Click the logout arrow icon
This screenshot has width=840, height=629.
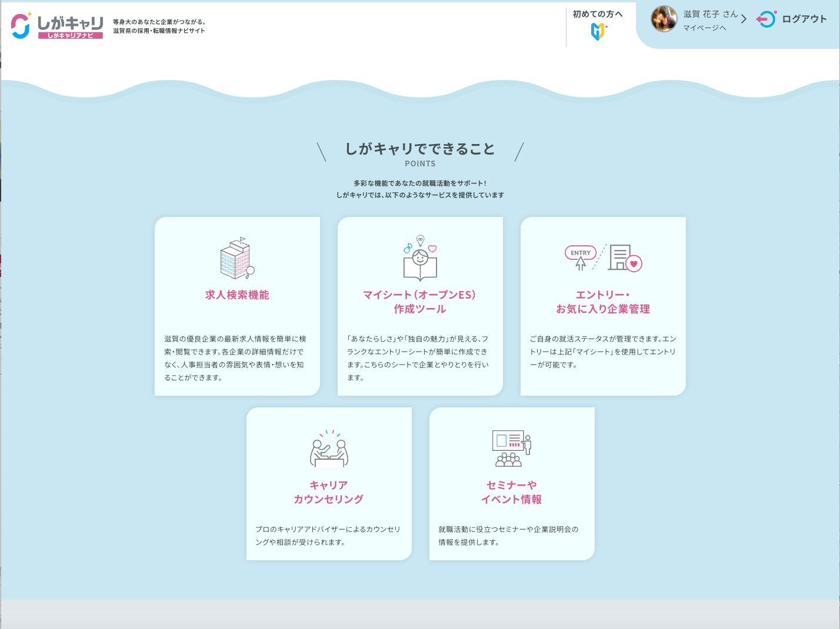[766, 19]
